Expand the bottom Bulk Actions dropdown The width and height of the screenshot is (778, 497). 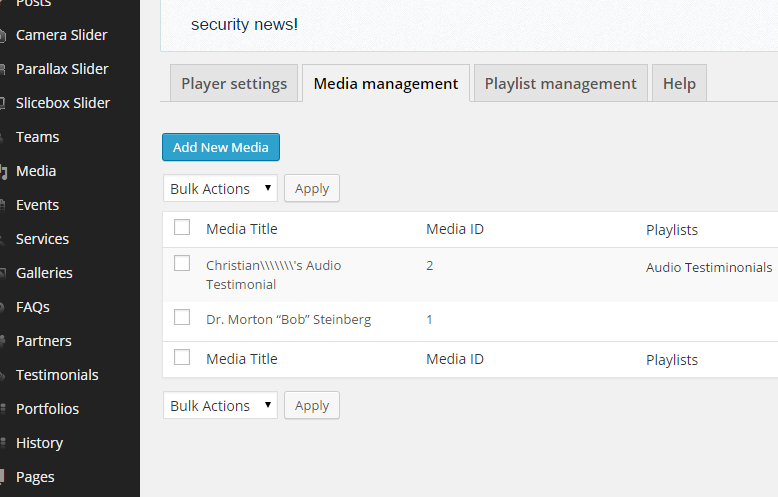click(221, 405)
